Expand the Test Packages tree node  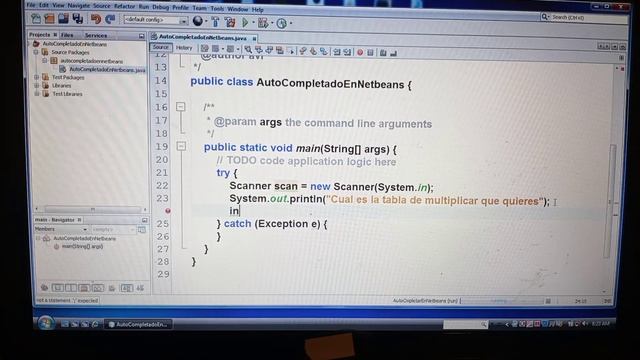point(36,77)
